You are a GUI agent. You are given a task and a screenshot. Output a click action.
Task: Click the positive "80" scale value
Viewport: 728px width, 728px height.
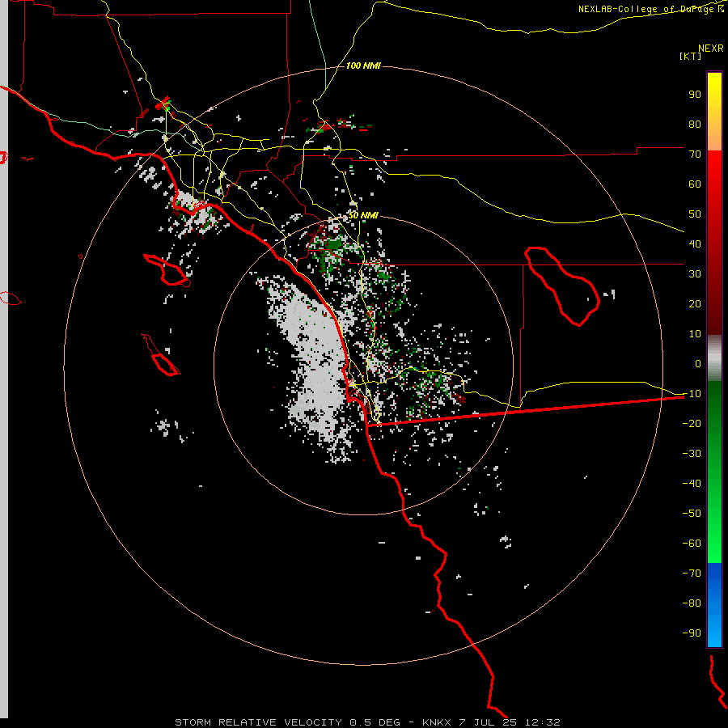695,125
